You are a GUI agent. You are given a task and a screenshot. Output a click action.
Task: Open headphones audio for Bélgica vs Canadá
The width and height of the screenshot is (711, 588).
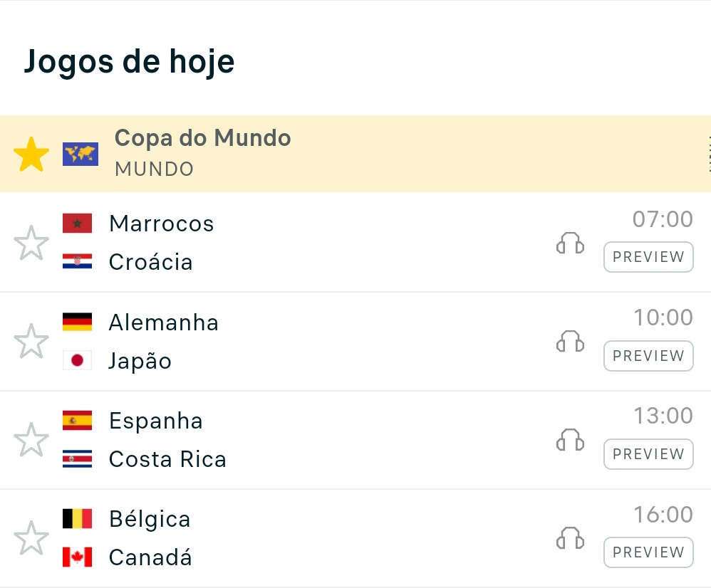click(x=570, y=538)
